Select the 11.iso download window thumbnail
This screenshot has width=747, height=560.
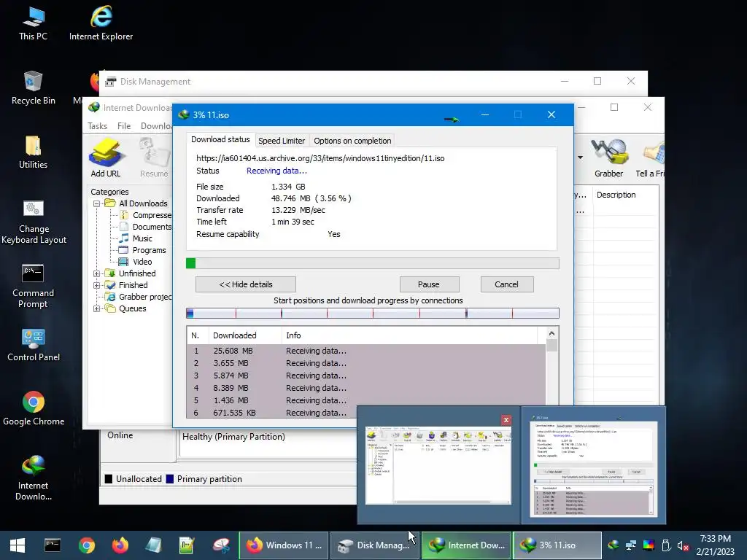[x=594, y=465]
